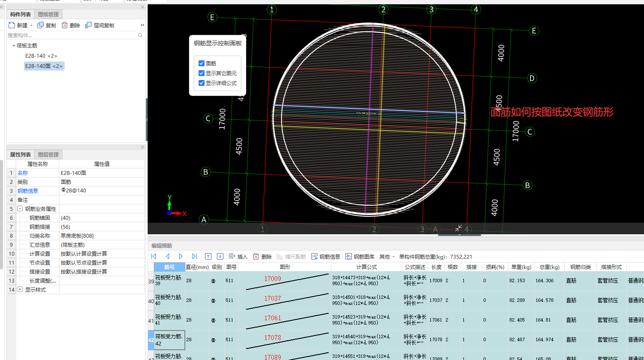Click the 17037 shape figure cell

(285, 301)
